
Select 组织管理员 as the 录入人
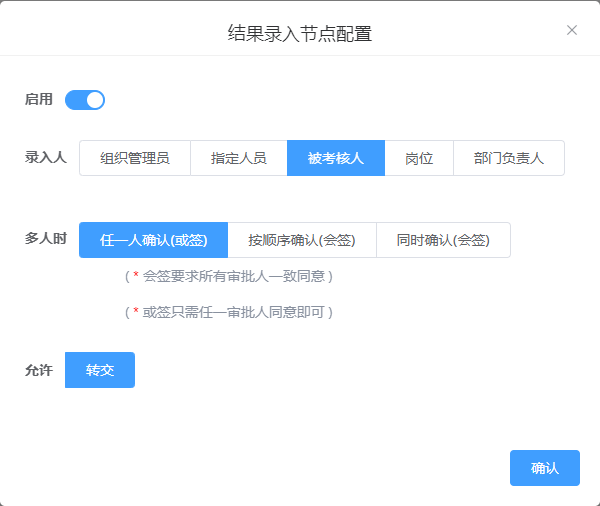135,158
